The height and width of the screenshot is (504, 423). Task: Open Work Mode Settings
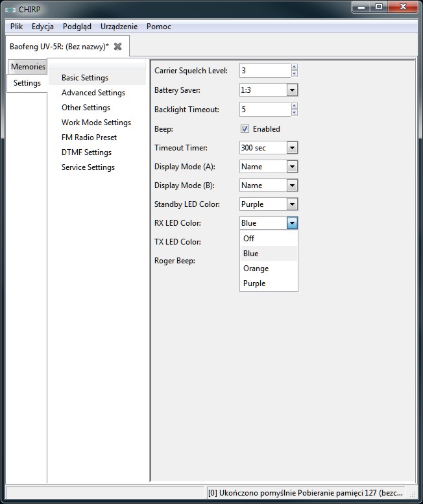(x=97, y=123)
